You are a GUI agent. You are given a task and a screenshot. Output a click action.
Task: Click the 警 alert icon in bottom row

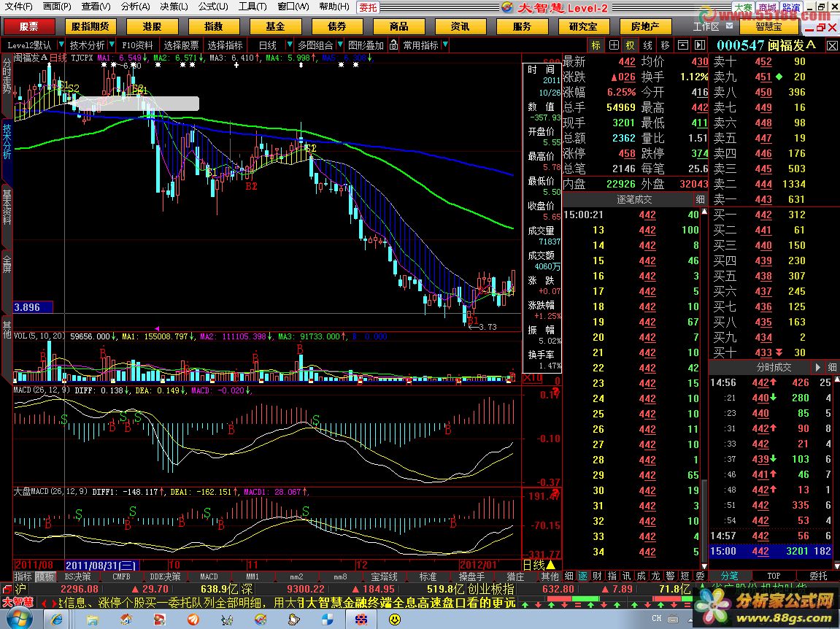point(670,576)
